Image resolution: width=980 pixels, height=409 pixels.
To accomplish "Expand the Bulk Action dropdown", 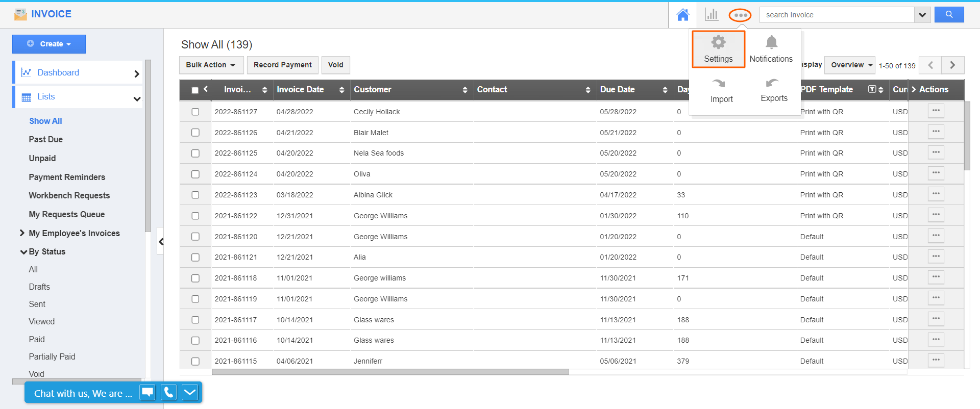I will [x=210, y=65].
